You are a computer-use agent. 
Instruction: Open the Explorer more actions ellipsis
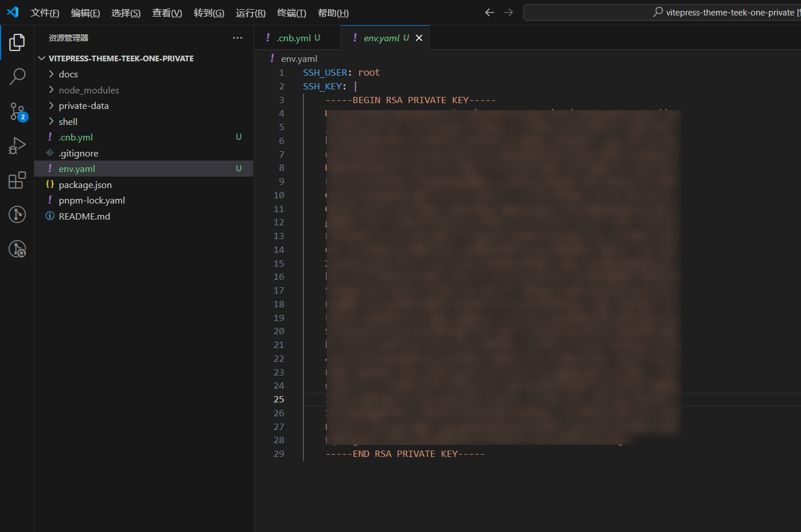click(238, 38)
